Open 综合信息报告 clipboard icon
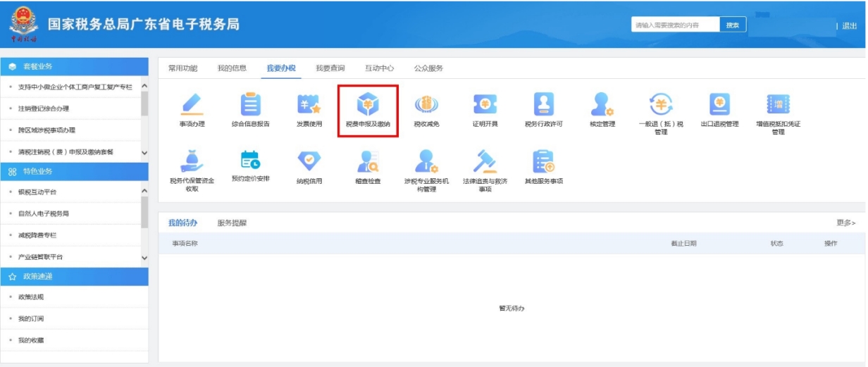868x367 pixels. [x=250, y=105]
